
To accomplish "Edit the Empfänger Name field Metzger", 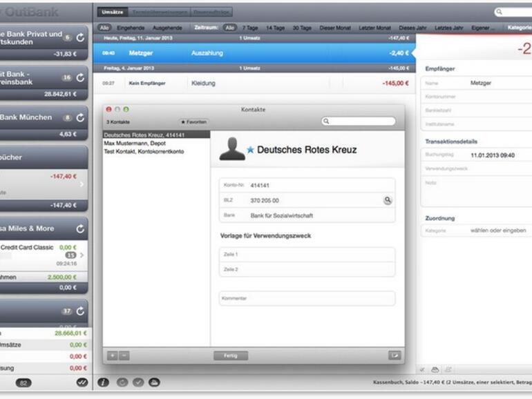I will (x=476, y=83).
